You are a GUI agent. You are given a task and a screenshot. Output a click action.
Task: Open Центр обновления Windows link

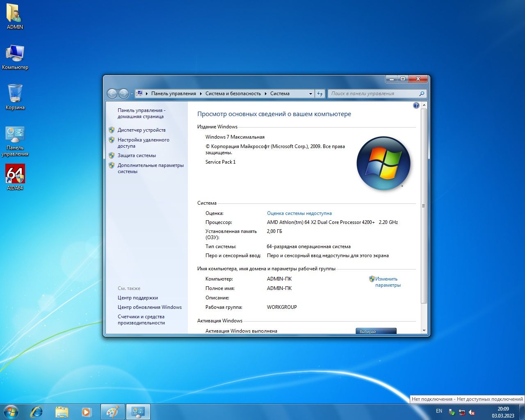point(149,307)
